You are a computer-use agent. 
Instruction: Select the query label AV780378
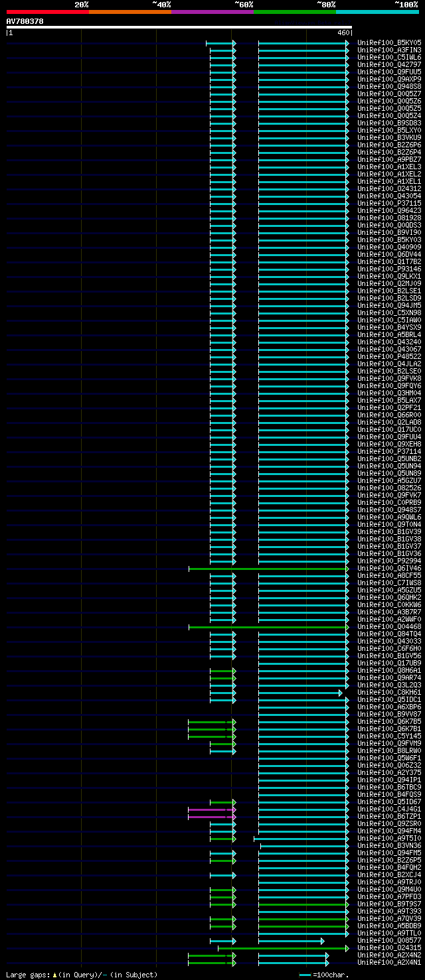pyautogui.click(x=25, y=21)
